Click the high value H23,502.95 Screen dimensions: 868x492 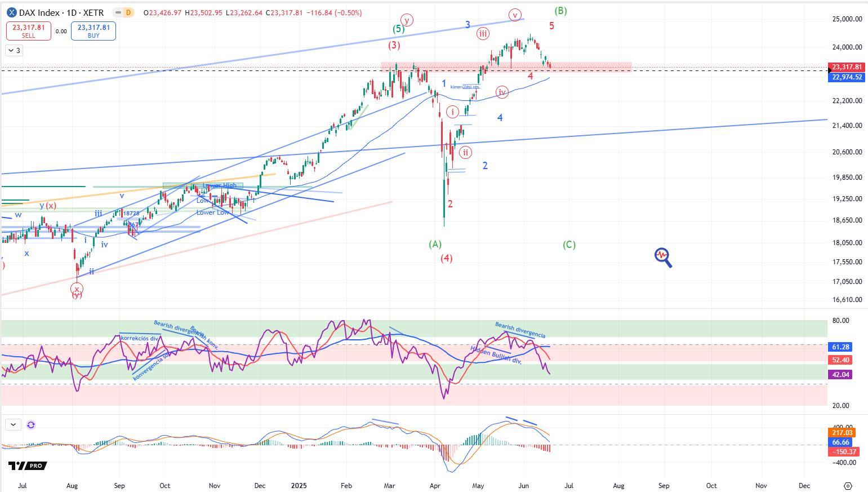coord(203,12)
